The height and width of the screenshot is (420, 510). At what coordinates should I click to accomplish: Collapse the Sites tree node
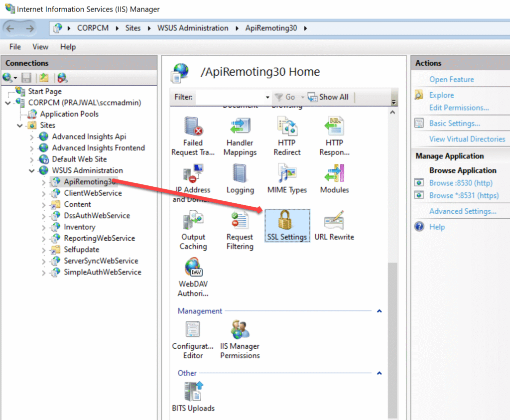[x=20, y=126]
